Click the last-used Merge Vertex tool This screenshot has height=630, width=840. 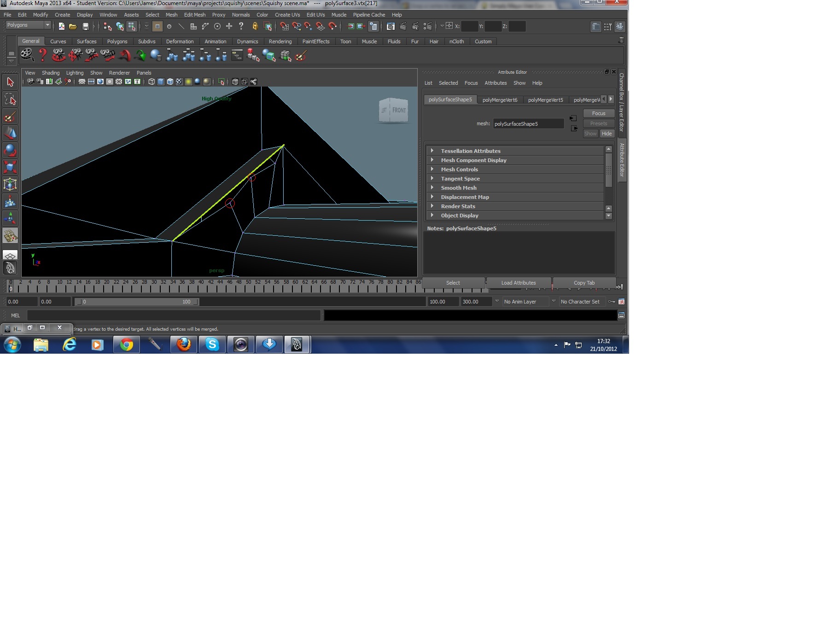point(10,236)
